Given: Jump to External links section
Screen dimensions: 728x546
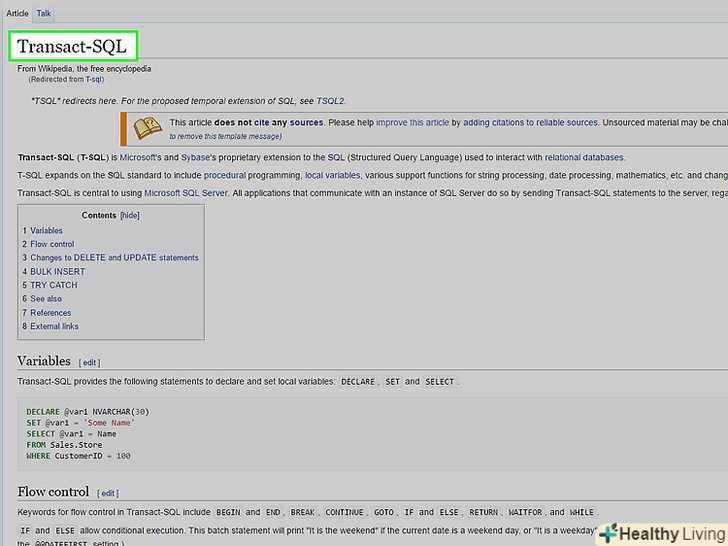Looking at the screenshot, I should click(x=50, y=326).
